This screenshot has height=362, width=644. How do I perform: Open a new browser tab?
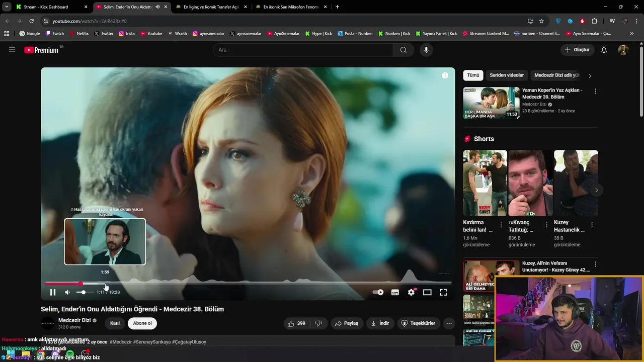pos(337,7)
